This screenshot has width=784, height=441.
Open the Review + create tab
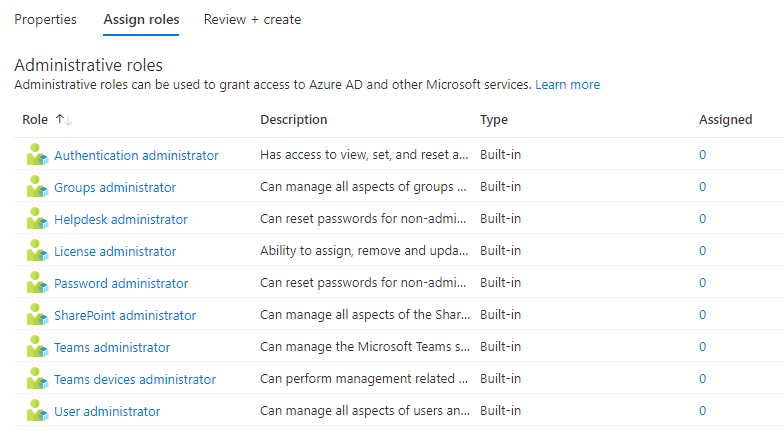252,19
